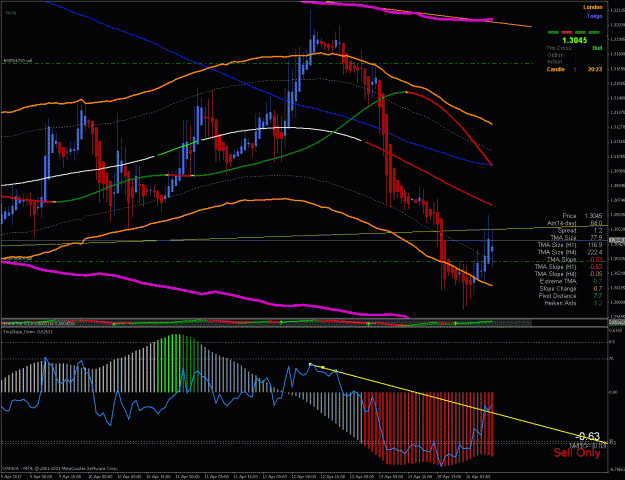
Task: Click the Pivot Distance value 7.7
Action: (x=598, y=296)
